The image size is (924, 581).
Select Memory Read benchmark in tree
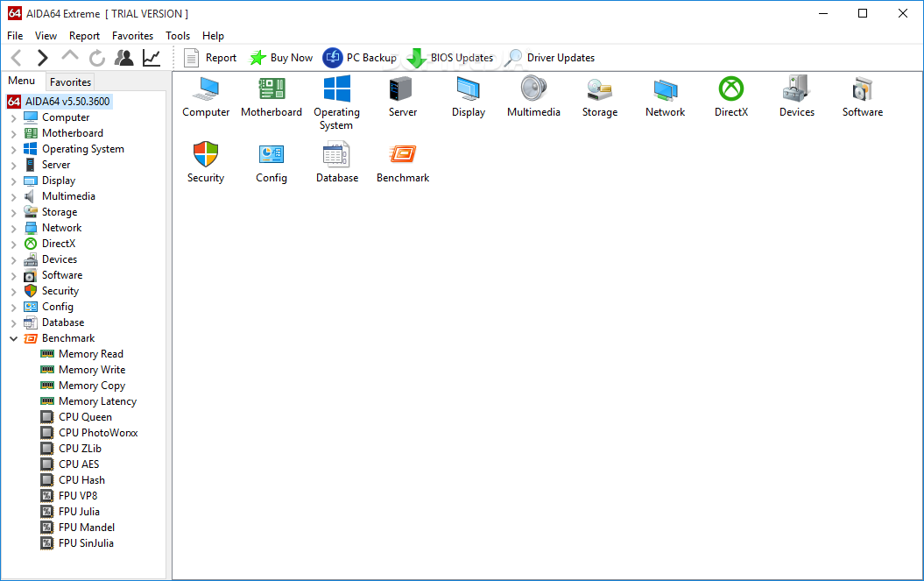91,354
